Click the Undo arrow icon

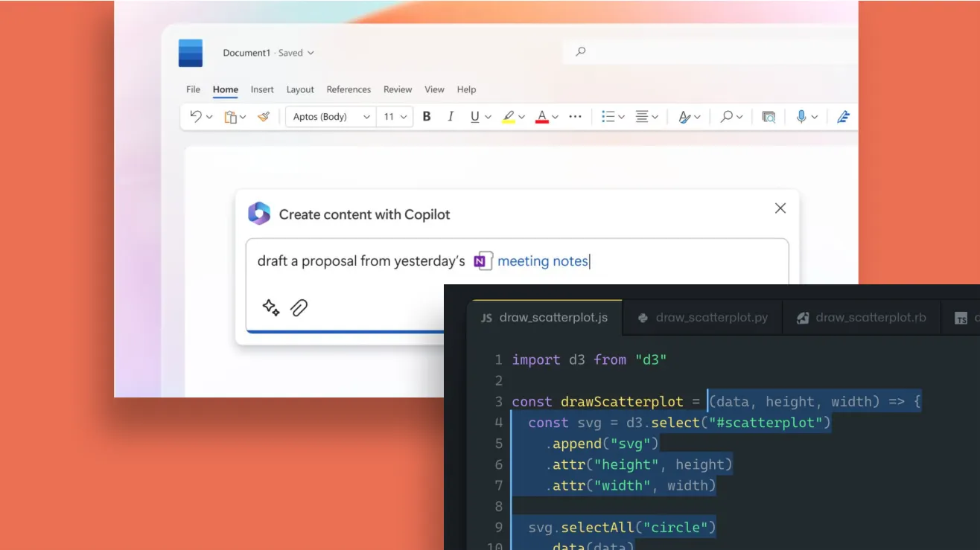pyautogui.click(x=196, y=116)
